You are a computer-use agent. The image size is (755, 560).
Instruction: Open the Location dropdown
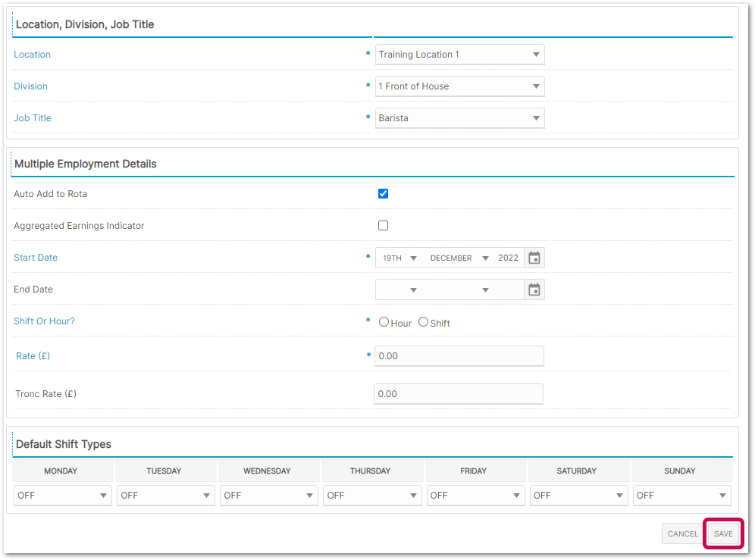coord(459,55)
